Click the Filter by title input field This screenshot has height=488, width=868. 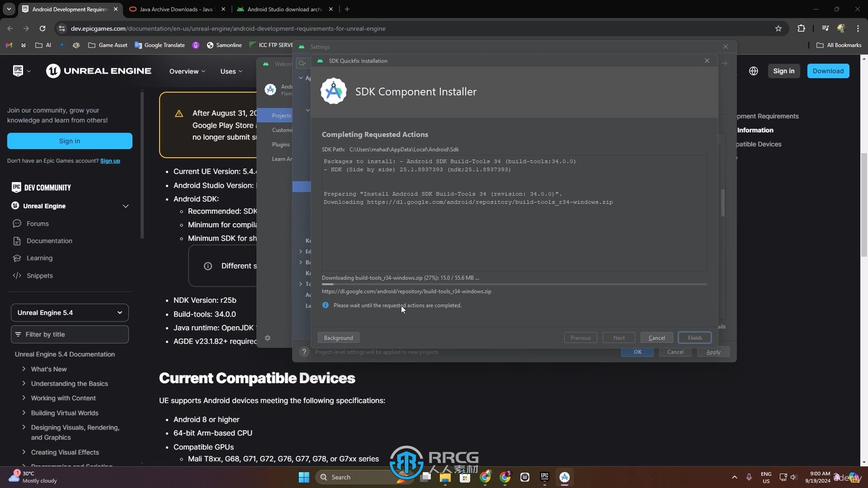click(x=70, y=334)
